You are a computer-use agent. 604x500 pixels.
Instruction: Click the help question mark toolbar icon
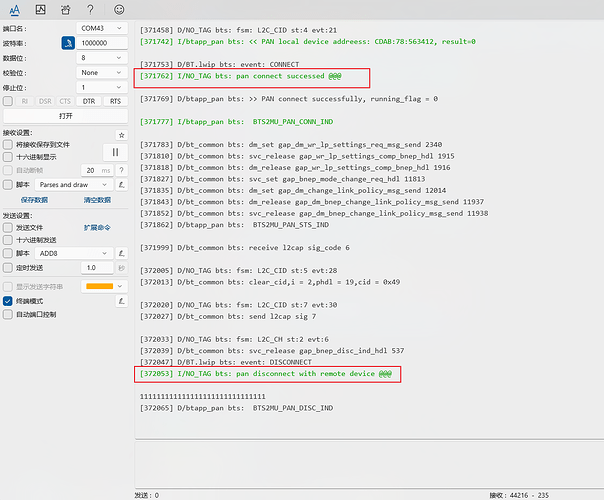91,9
